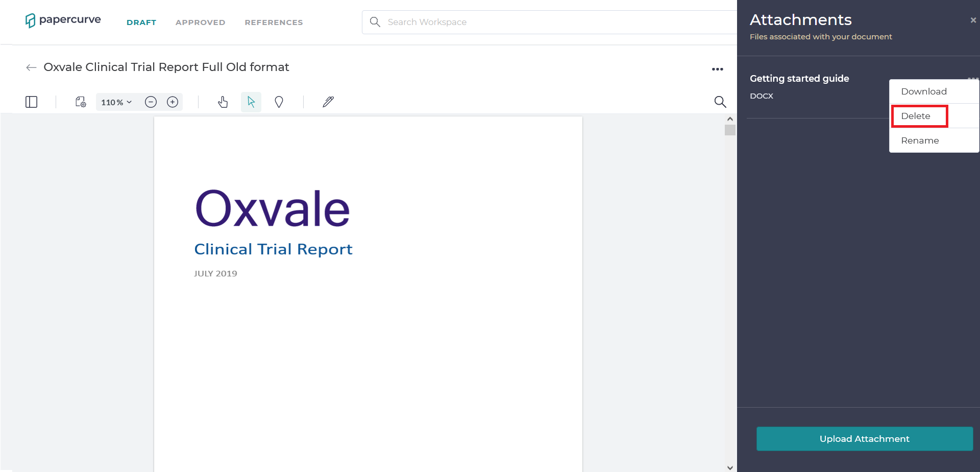Click the scrollbar up arrow

point(730,119)
